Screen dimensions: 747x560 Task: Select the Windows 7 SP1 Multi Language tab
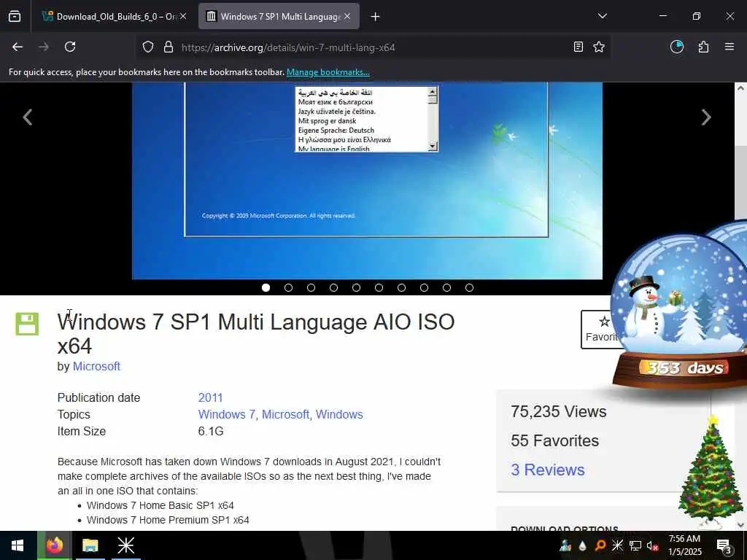point(279,16)
